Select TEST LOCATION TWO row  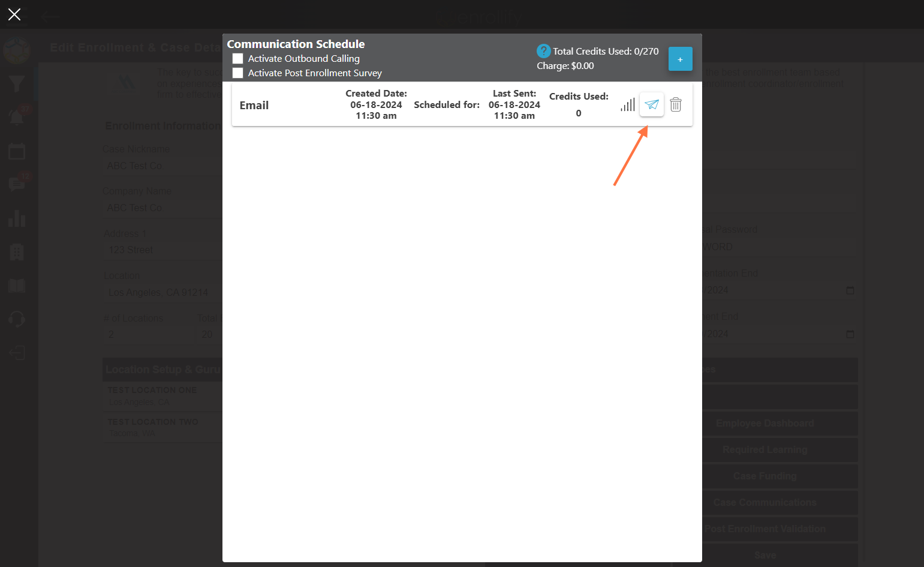point(163,427)
